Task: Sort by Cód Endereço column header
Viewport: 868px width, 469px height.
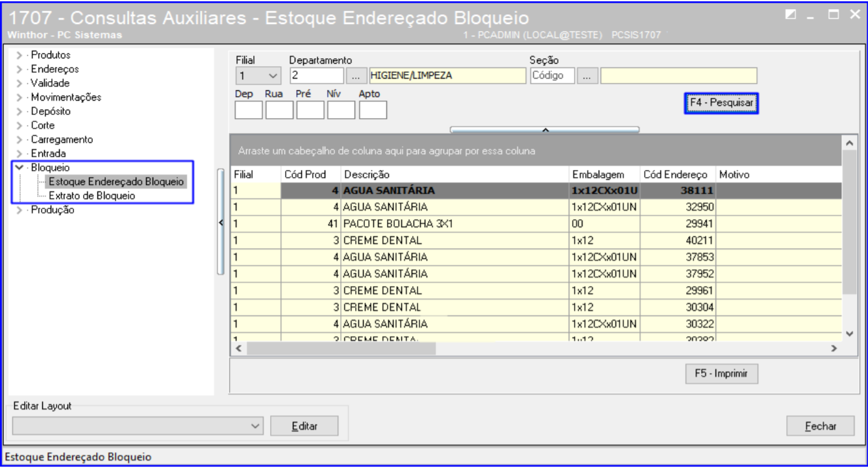Action: coord(677,174)
